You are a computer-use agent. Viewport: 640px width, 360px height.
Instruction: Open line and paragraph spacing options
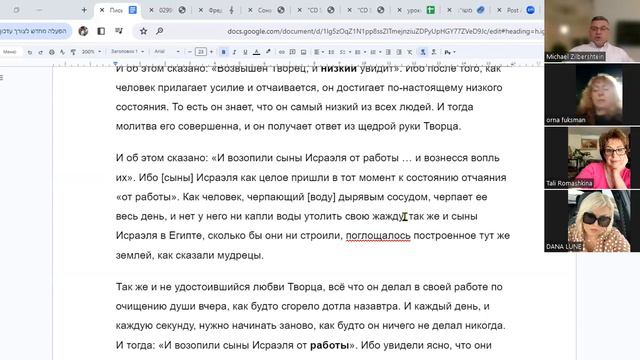(x=331, y=52)
